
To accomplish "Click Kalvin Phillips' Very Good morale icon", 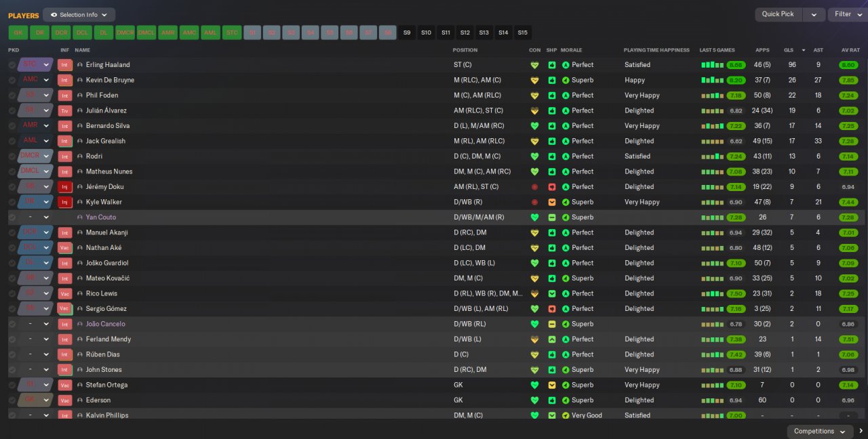I will tap(566, 415).
